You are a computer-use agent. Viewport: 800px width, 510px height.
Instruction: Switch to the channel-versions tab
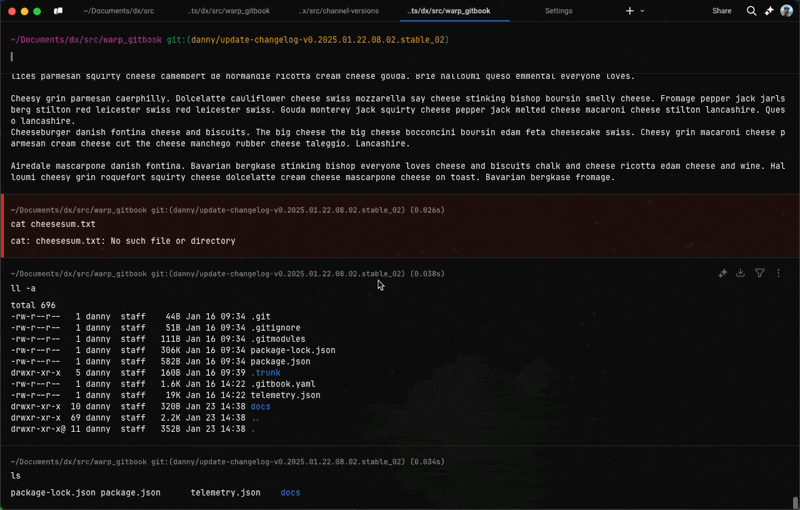click(x=338, y=11)
